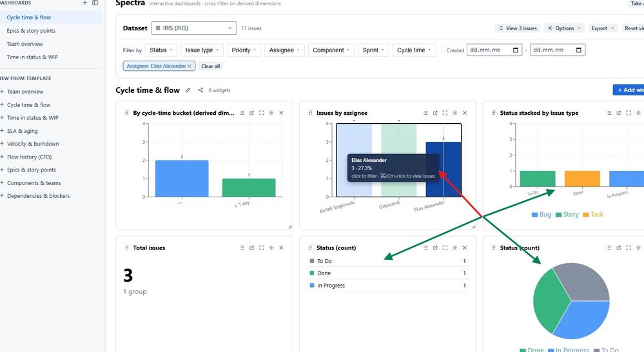Open Team overview in Dashboards list

tap(24, 44)
